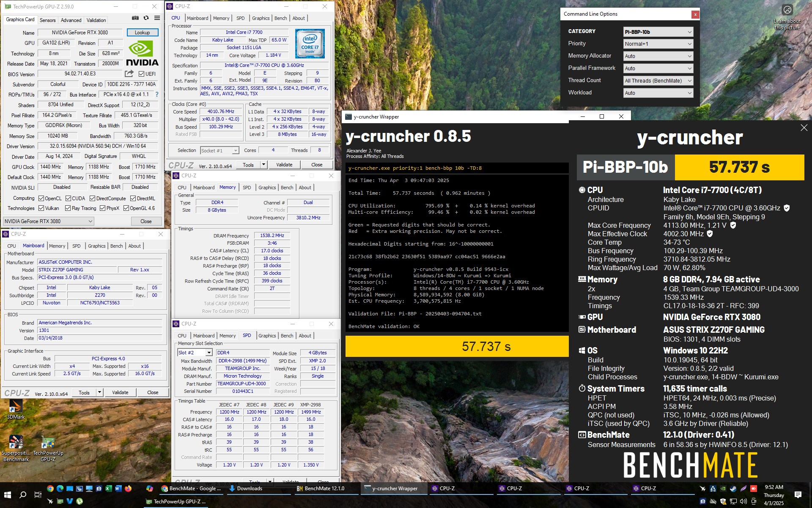Toggle the DirectML checkbox
Viewport: 812px width, 508px height.
pyautogui.click(x=133, y=199)
